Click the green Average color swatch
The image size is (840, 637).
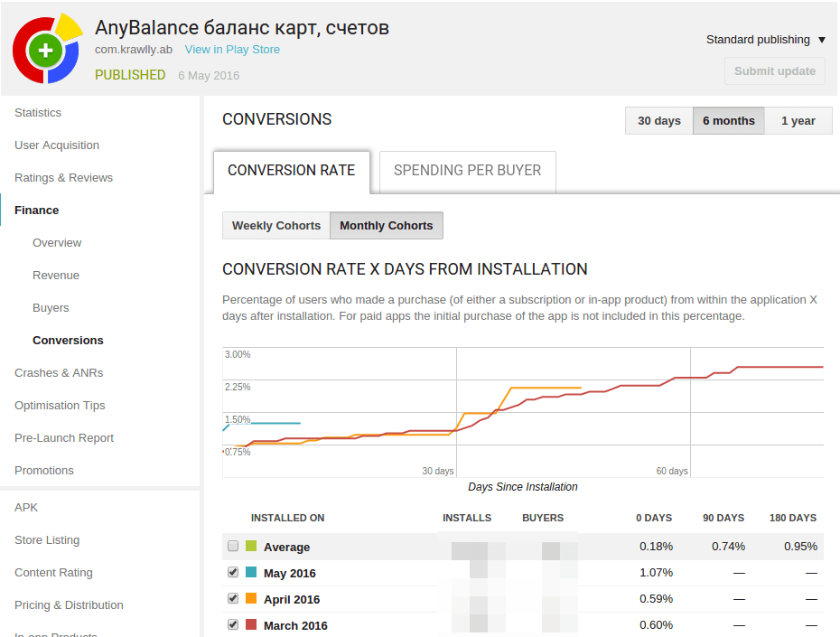251,547
